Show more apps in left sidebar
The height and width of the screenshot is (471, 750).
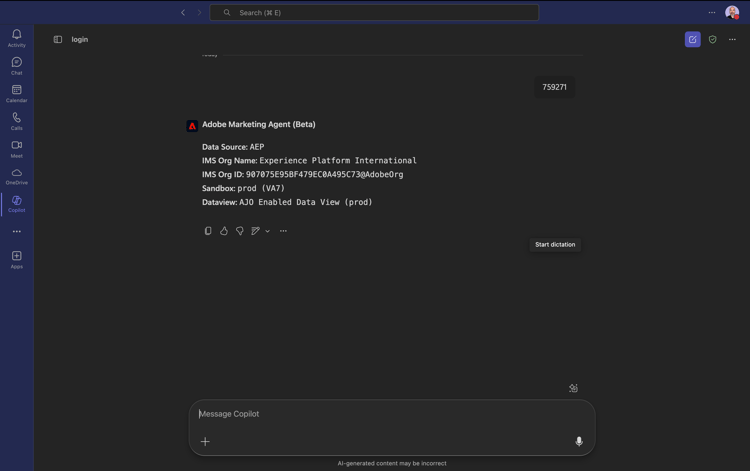[17, 231]
